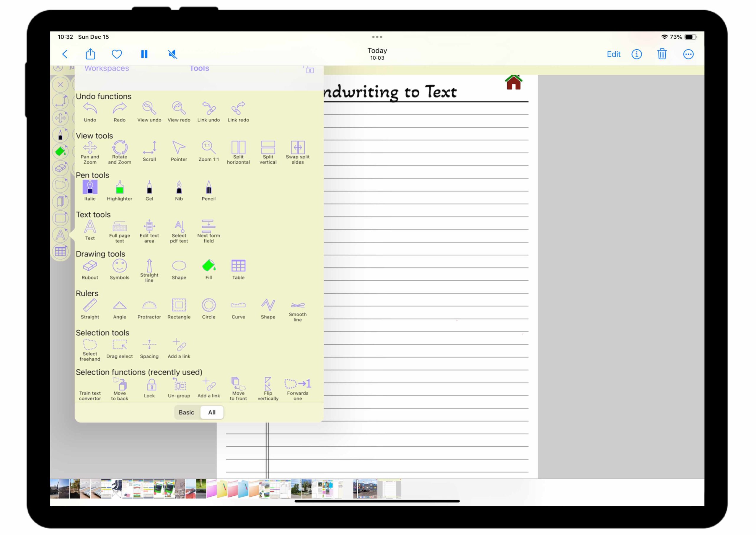Open the Workspaces tab

tap(107, 69)
